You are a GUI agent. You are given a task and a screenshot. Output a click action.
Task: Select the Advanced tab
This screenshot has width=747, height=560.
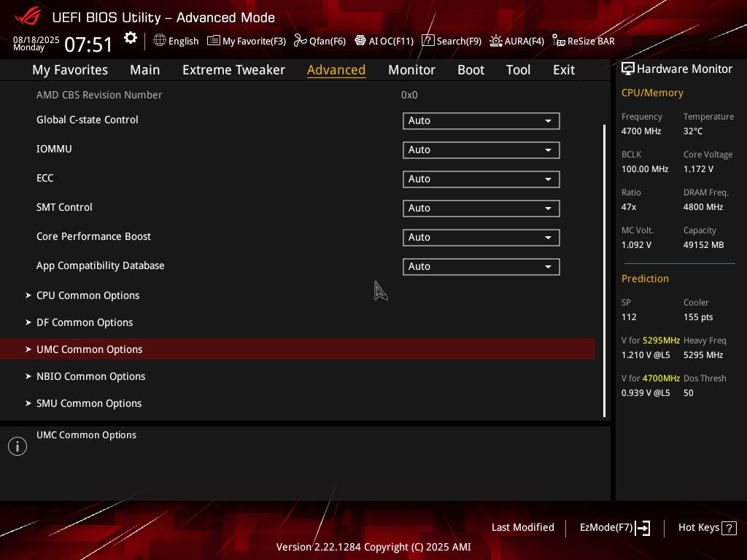pos(336,70)
